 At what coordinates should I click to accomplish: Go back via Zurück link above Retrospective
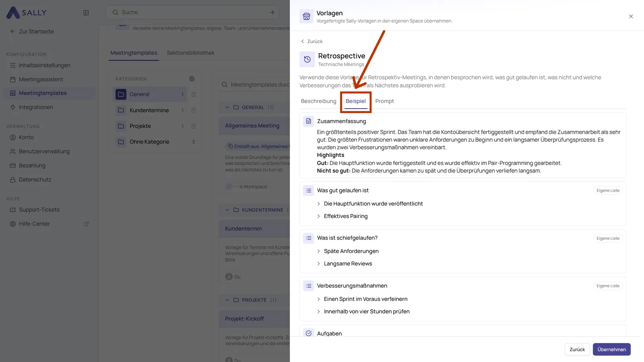pos(312,41)
